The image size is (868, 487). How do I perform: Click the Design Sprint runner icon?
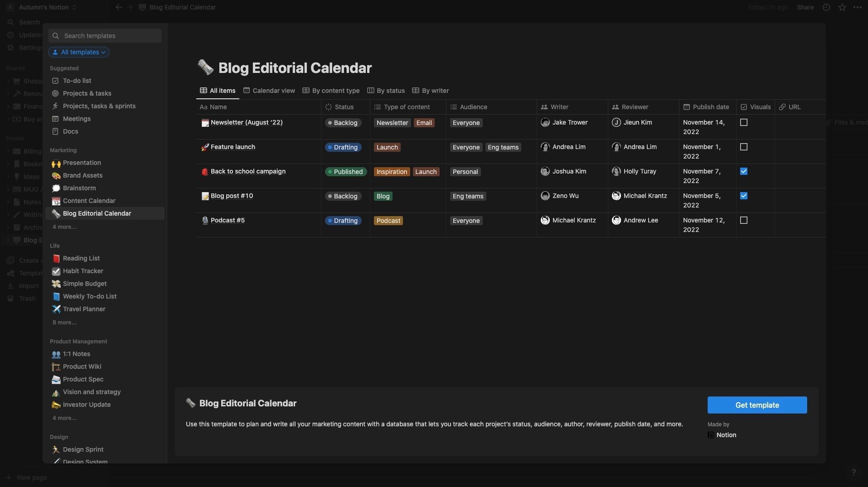[56, 450]
